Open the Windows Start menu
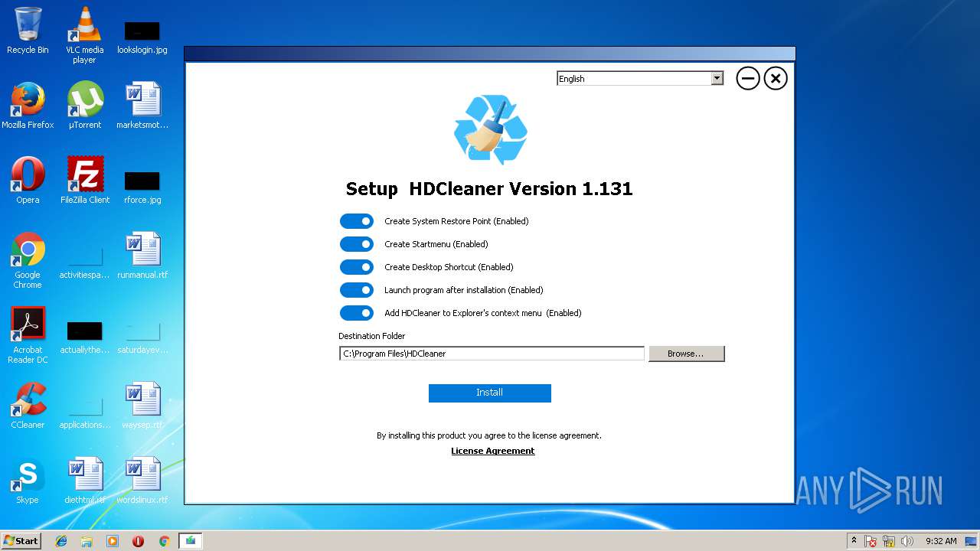Image resolution: width=980 pixels, height=551 pixels. 21,540
